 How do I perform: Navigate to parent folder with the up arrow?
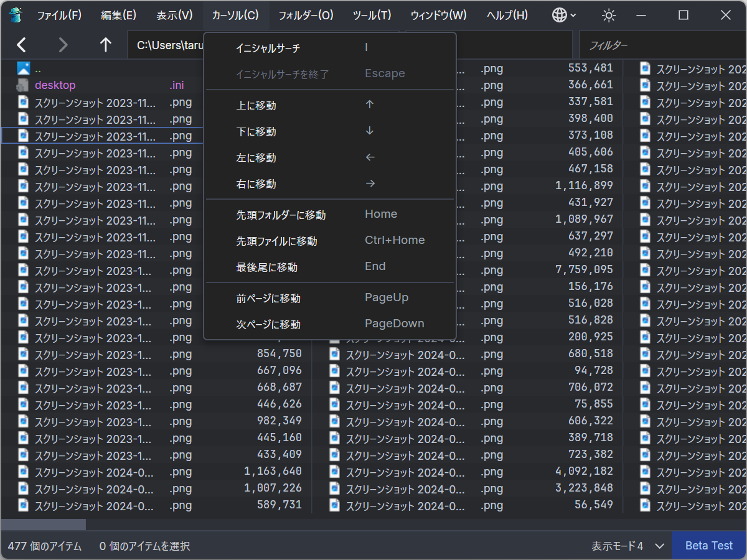coord(105,44)
